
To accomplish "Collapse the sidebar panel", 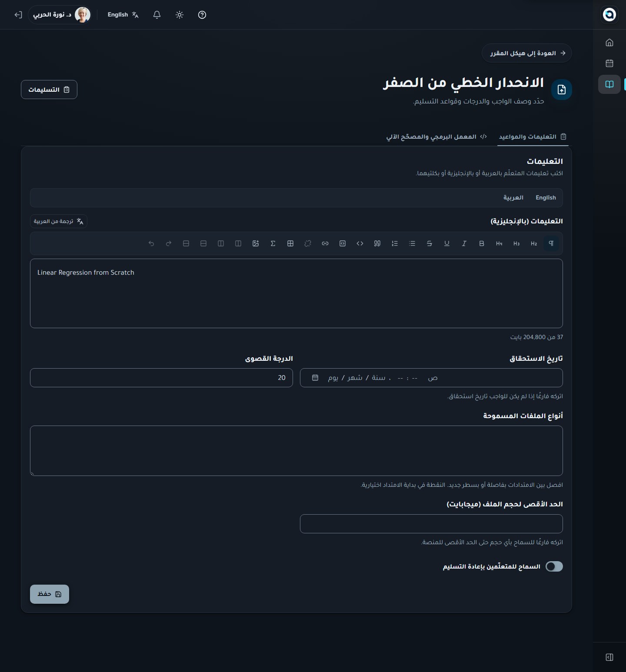I will (x=609, y=657).
